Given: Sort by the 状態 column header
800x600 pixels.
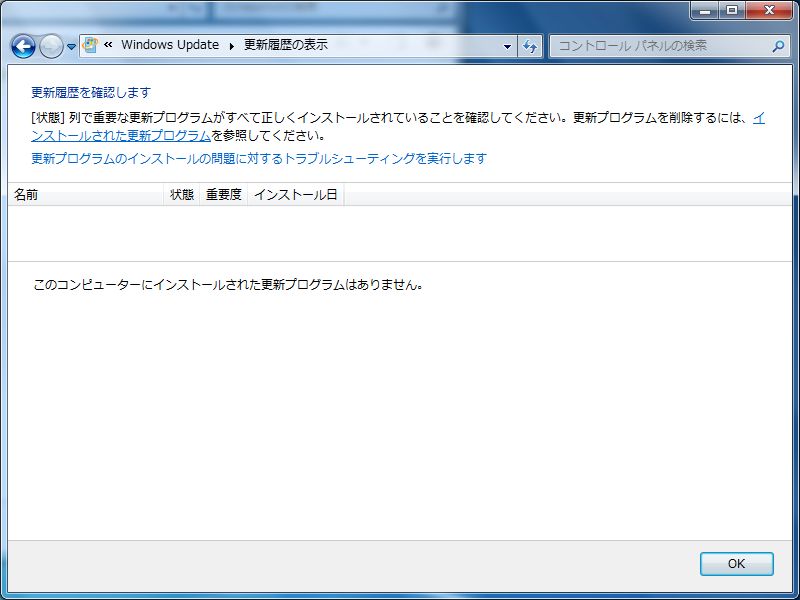Looking at the screenshot, I should (182, 194).
